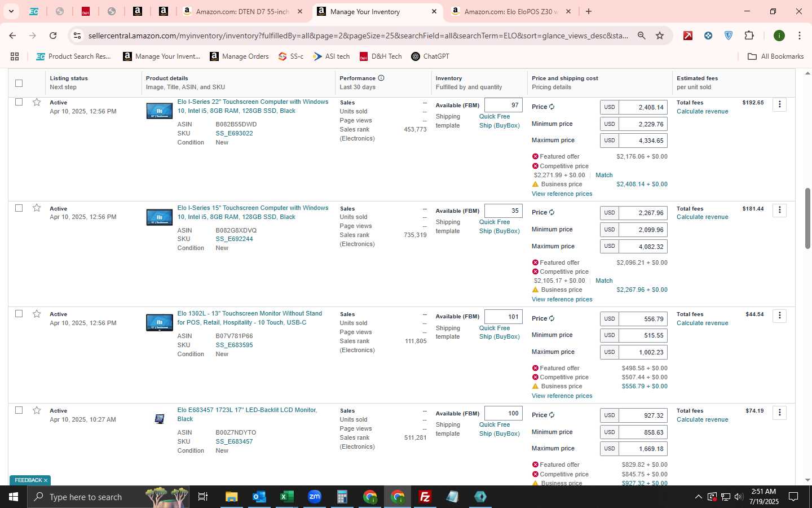View reference prices for Elo 1302L listing
812x508 pixels.
(562, 396)
